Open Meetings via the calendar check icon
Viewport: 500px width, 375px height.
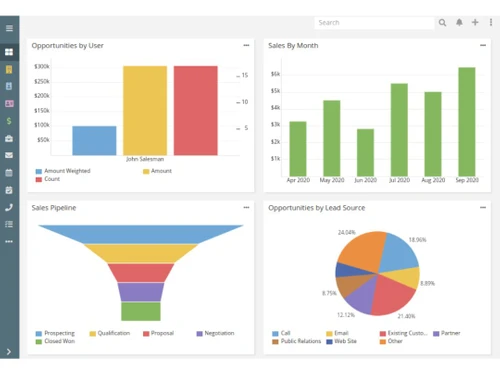(x=9, y=190)
